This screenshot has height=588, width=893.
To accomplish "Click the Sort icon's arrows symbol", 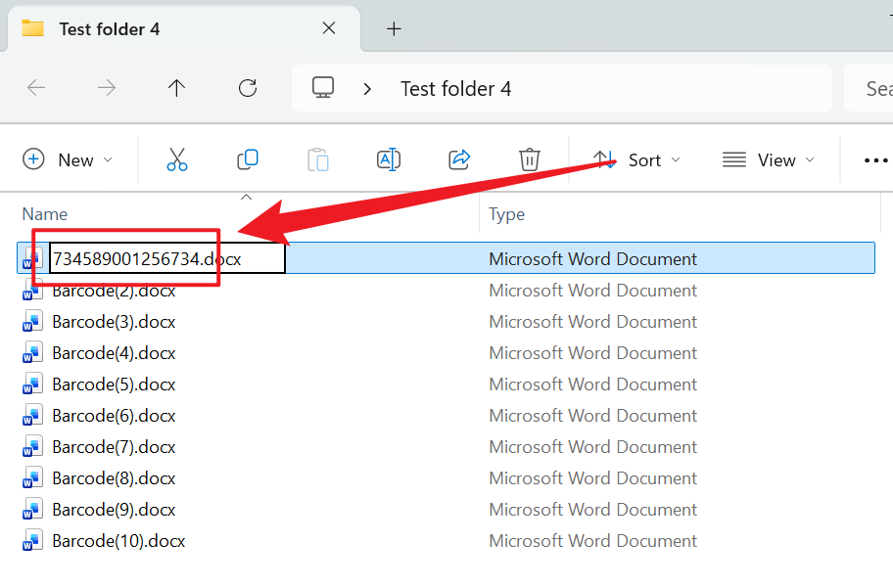I will pyautogui.click(x=603, y=158).
